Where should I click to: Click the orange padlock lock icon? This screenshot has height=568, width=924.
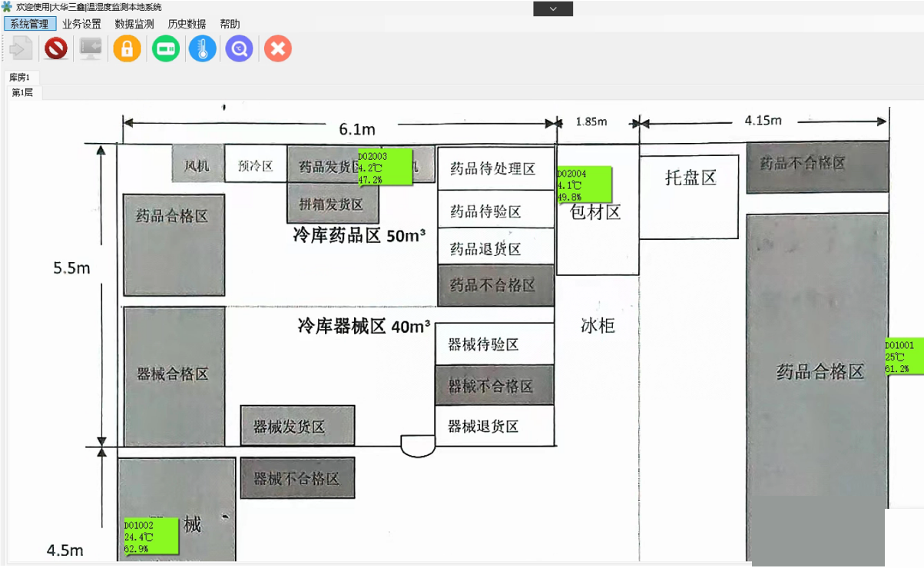(127, 49)
